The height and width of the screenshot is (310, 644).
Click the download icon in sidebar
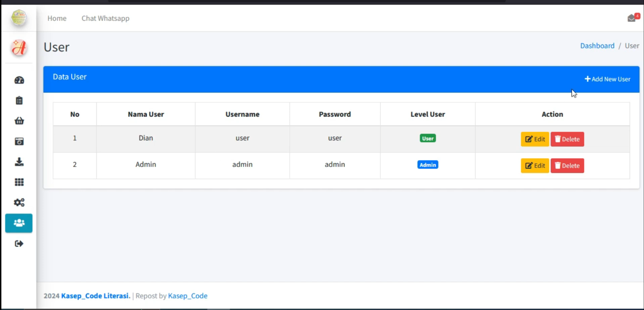[19, 162]
